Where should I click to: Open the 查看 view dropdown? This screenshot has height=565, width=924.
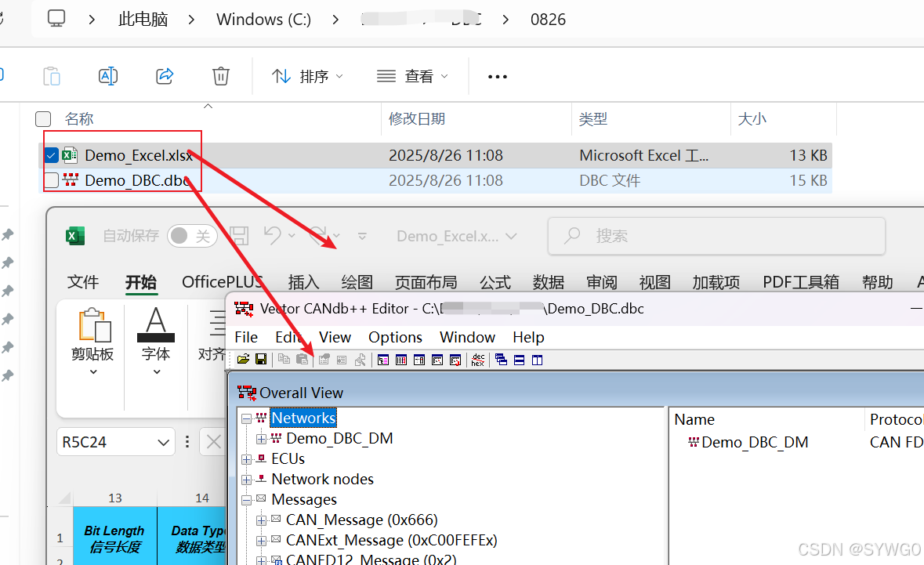click(x=412, y=77)
